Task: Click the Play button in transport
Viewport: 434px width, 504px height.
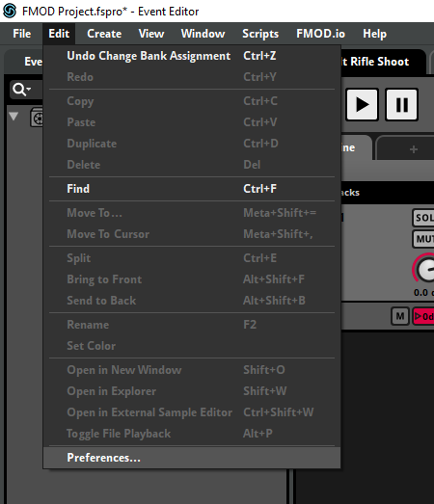Action: [x=362, y=104]
